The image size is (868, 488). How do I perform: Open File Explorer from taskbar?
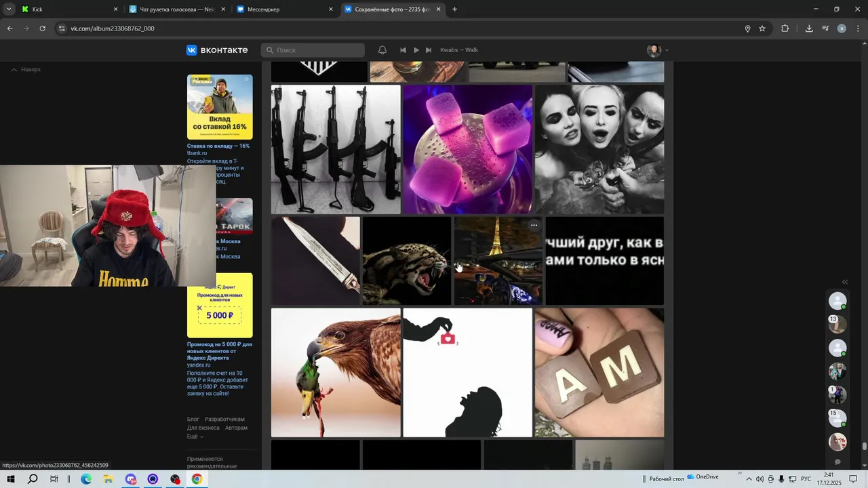pyautogui.click(x=108, y=479)
